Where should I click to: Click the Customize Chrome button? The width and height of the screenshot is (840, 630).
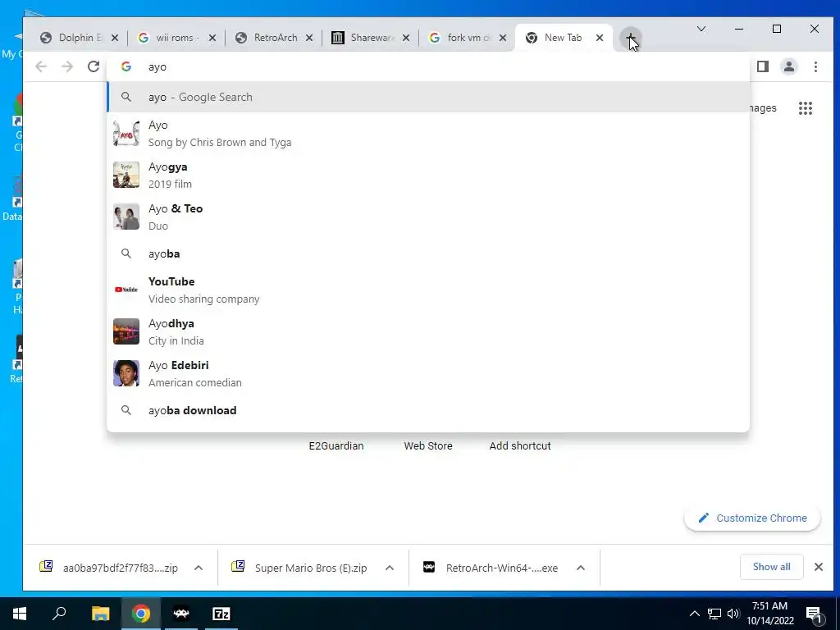pos(752,518)
